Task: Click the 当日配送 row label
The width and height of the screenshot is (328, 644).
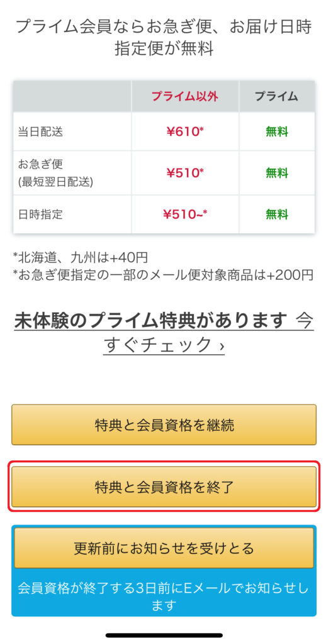Action: point(41,132)
